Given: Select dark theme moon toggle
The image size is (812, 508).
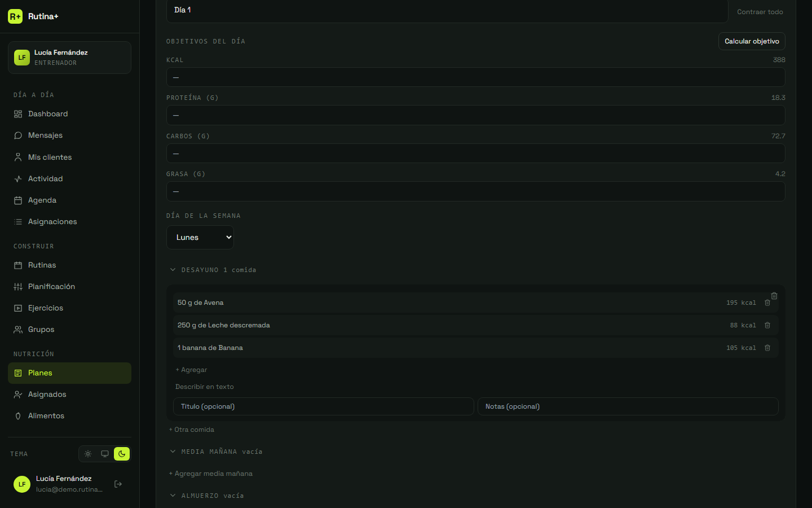Looking at the screenshot, I should (x=122, y=454).
